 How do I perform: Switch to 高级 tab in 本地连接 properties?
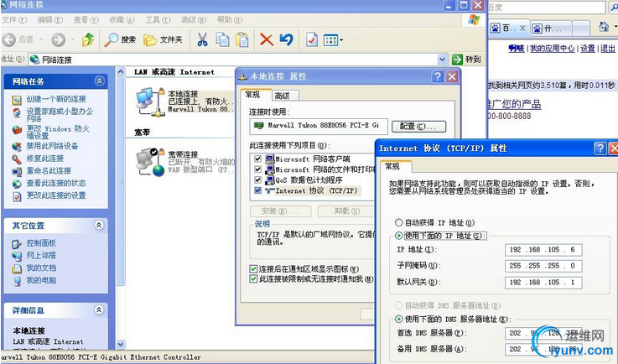[285, 96]
